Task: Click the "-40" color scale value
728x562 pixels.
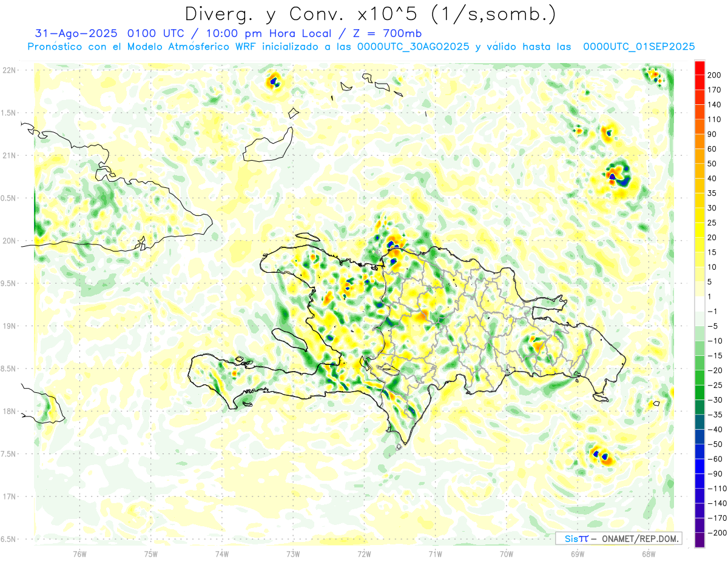Action: click(715, 429)
